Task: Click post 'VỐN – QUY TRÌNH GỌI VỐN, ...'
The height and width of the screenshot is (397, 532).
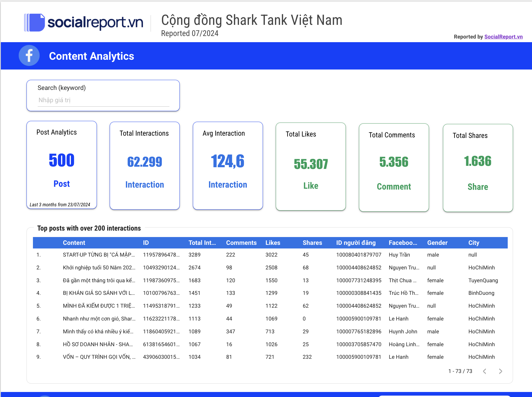Action: [99, 357]
